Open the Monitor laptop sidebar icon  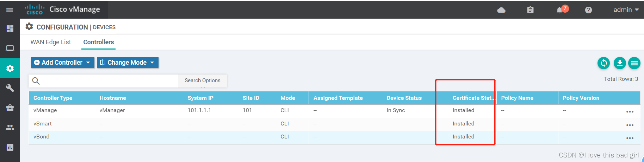pos(10,48)
